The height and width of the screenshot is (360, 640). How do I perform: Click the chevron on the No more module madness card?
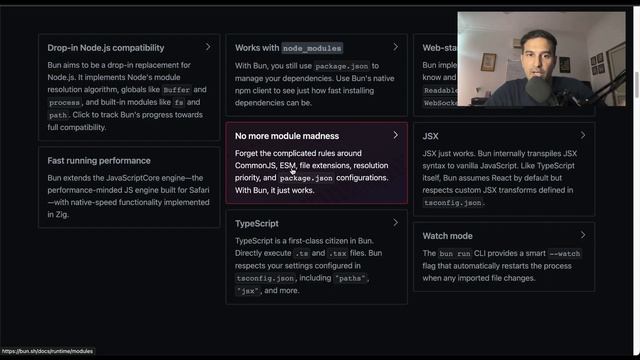click(396, 135)
